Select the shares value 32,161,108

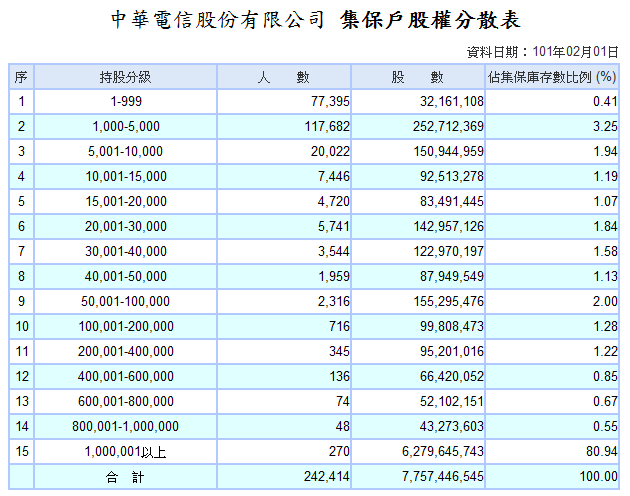(452, 101)
